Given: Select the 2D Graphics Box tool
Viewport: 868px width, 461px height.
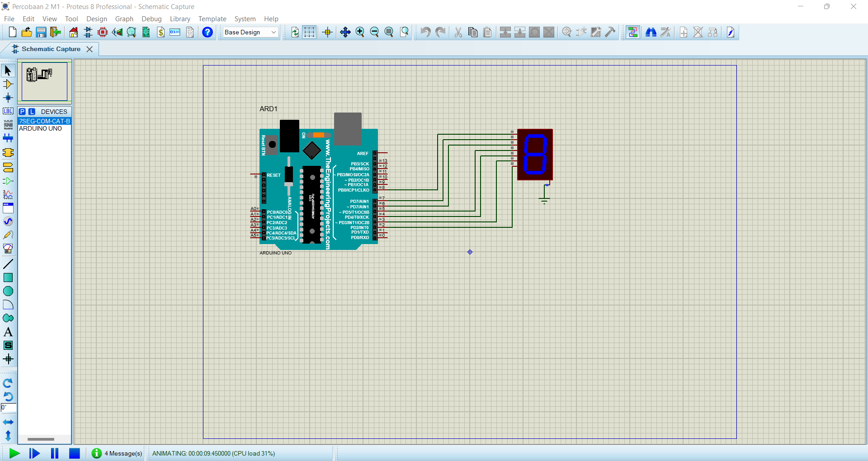Looking at the screenshot, I should (x=8, y=278).
